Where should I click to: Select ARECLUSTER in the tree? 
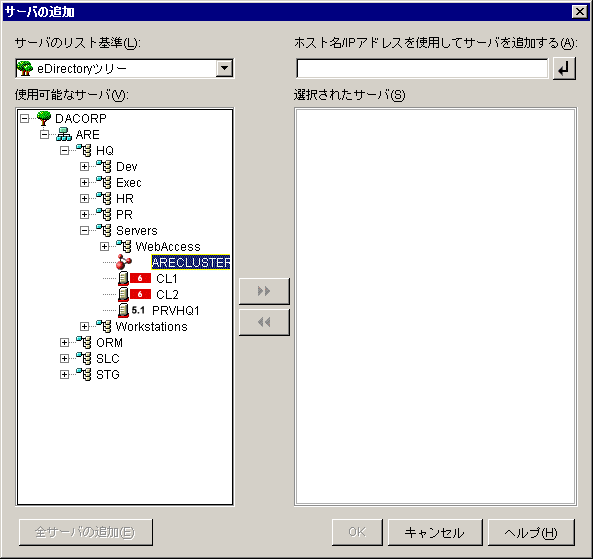pos(191,262)
